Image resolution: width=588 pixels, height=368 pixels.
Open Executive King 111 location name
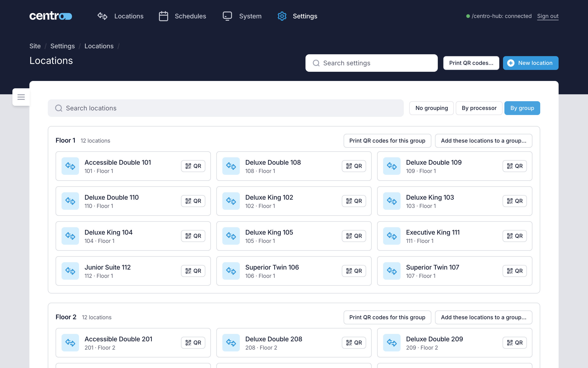pyautogui.click(x=433, y=233)
